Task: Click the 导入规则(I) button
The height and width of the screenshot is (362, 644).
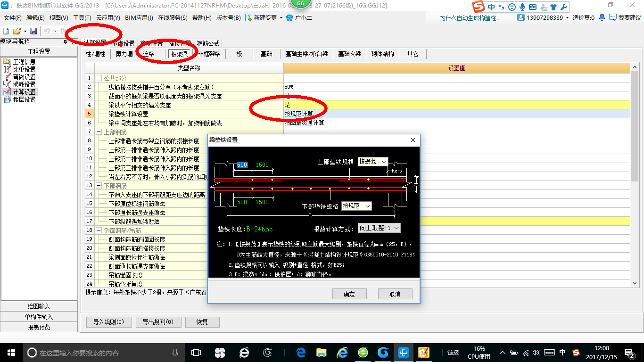Action: pyautogui.click(x=108, y=322)
